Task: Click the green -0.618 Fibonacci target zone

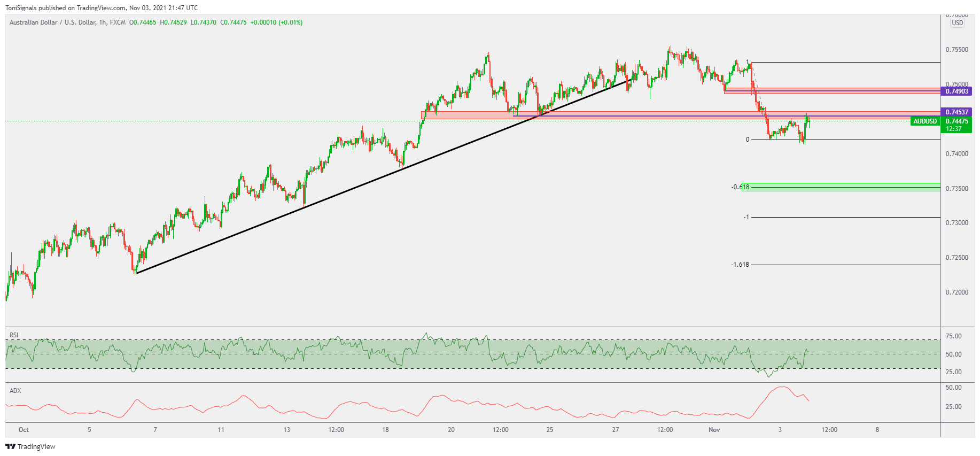Action: click(839, 187)
